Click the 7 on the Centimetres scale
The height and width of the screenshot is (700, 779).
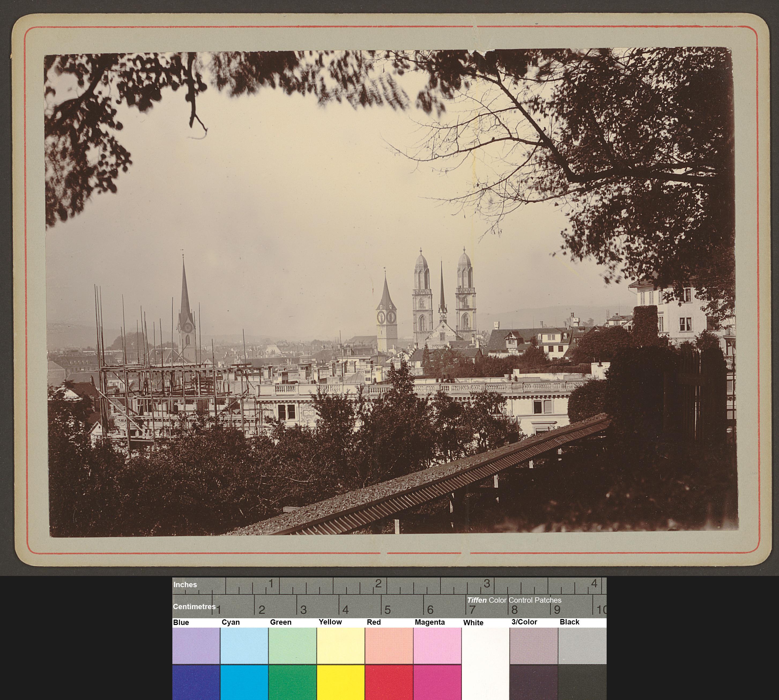click(x=472, y=610)
